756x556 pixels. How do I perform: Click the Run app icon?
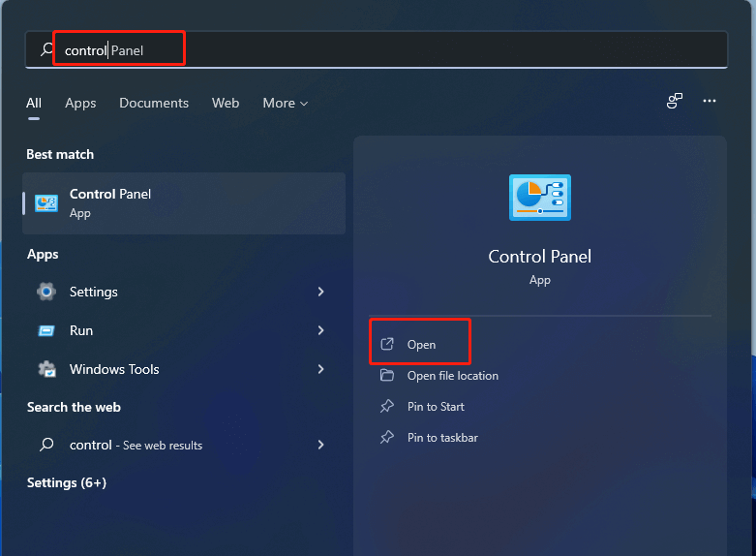46,330
